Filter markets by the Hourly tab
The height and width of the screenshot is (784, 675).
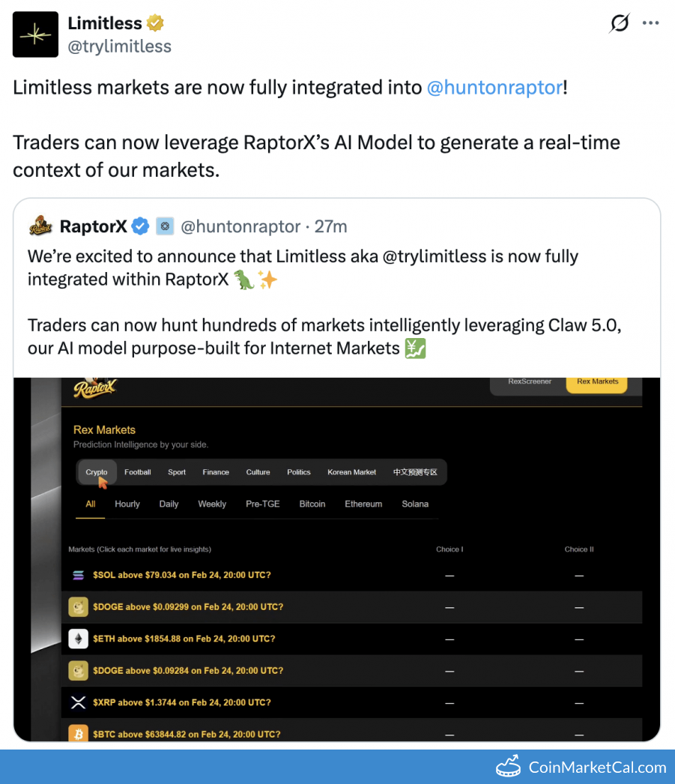tap(127, 504)
